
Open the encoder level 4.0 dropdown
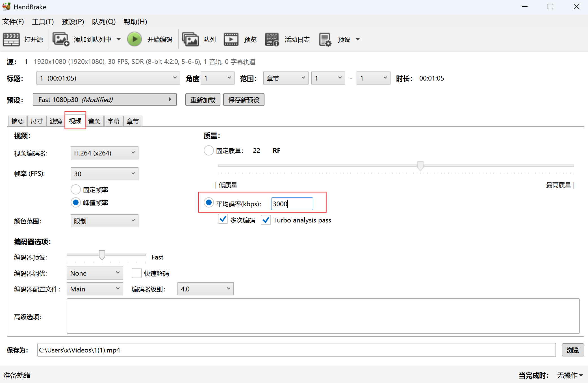pyautogui.click(x=205, y=289)
